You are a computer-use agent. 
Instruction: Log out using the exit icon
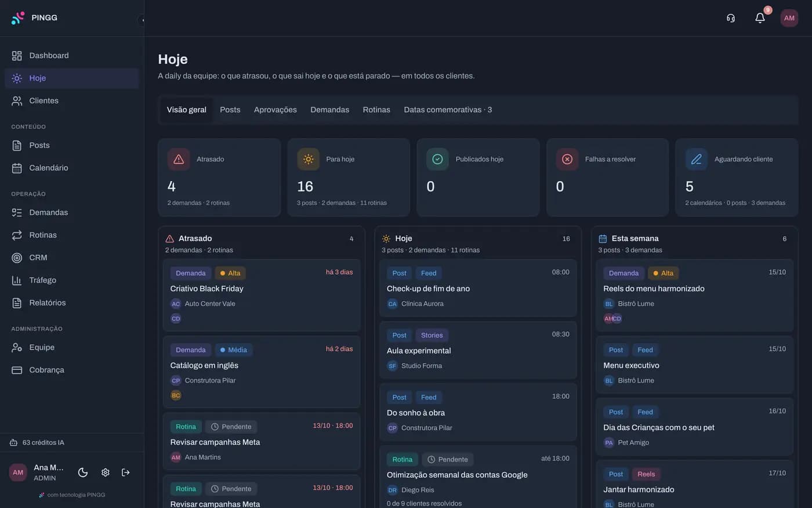[x=125, y=473]
